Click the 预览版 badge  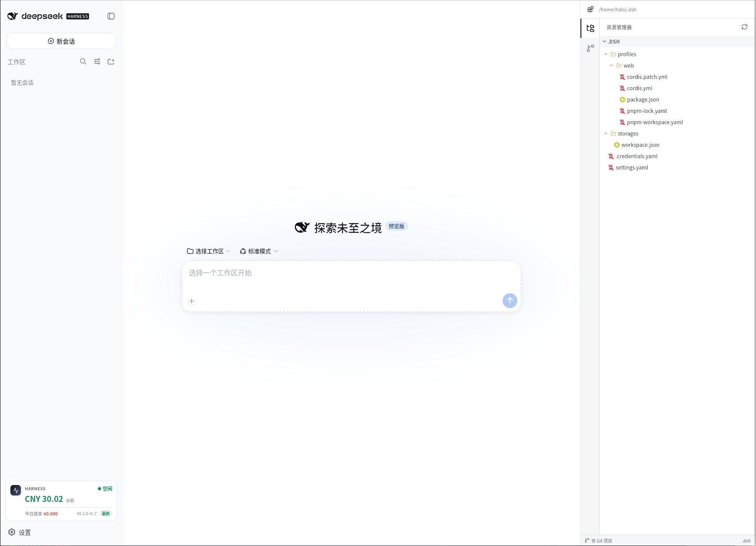(397, 226)
